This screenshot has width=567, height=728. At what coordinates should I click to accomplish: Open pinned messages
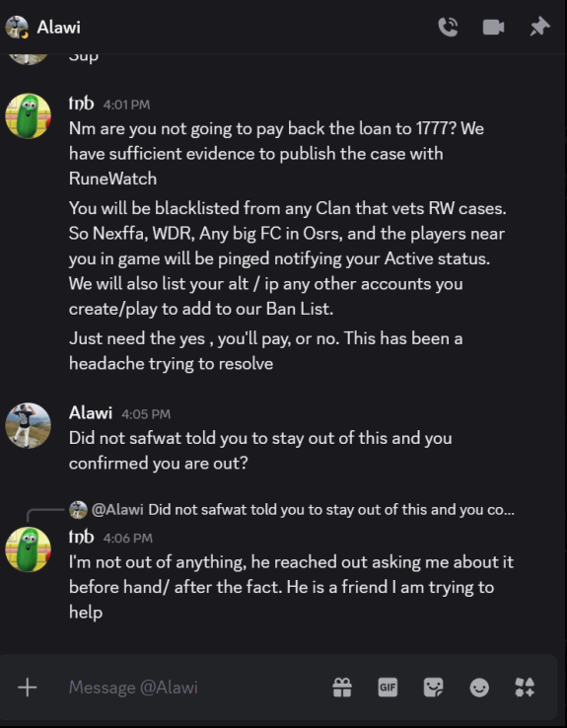[539, 27]
